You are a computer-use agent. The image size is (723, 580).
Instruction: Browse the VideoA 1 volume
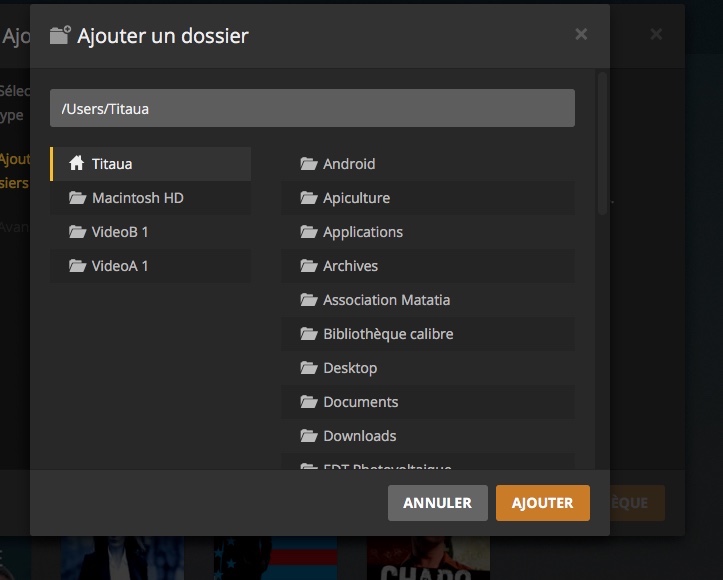click(x=150, y=266)
